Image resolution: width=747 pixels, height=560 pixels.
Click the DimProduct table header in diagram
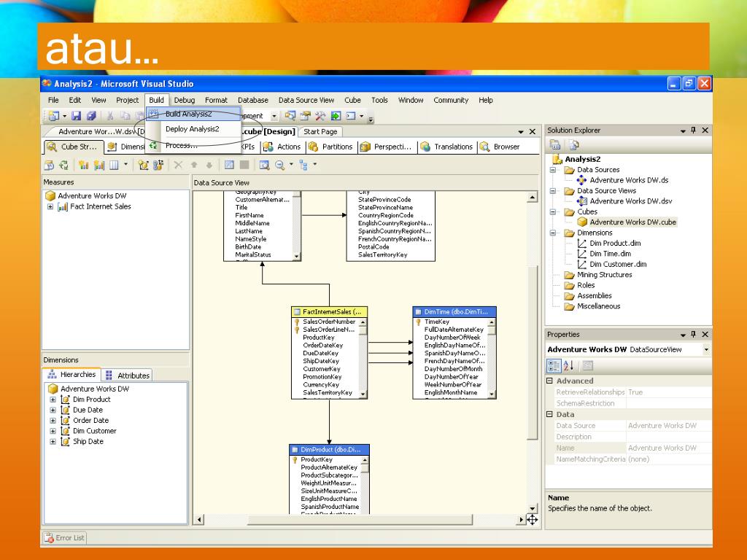(329, 449)
